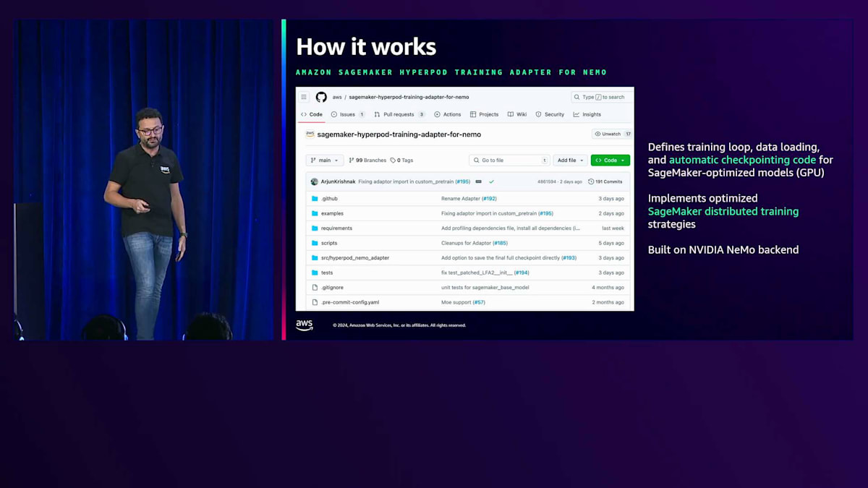Click the #194 pull request link
The image size is (868, 488).
522,273
